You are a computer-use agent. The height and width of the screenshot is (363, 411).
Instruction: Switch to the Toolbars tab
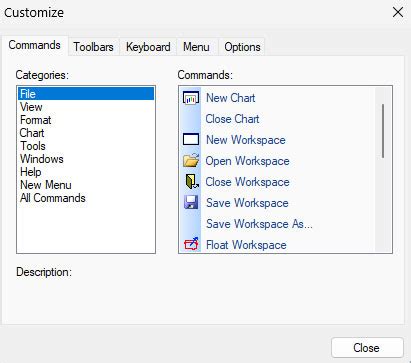point(93,47)
